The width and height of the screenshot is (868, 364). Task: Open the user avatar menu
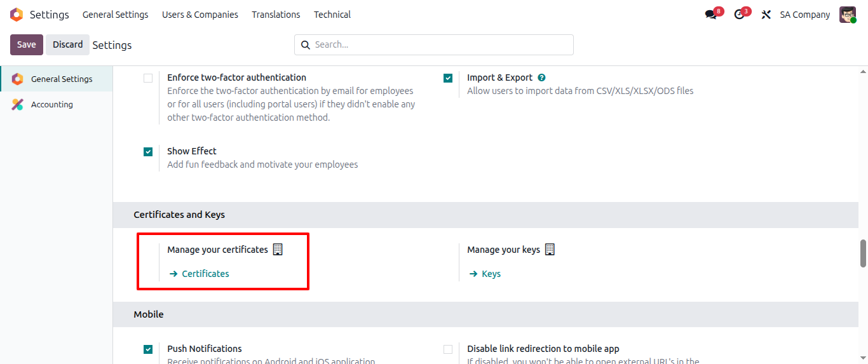[848, 15]
